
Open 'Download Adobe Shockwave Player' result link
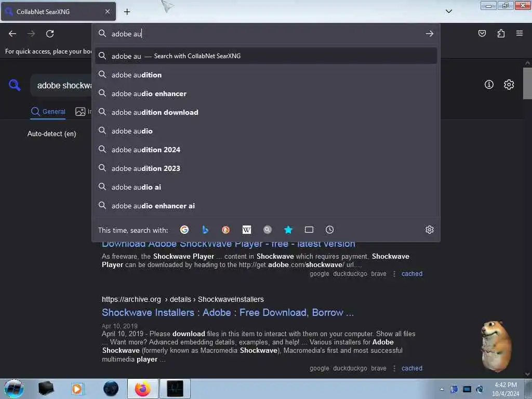tap(229, 244)
